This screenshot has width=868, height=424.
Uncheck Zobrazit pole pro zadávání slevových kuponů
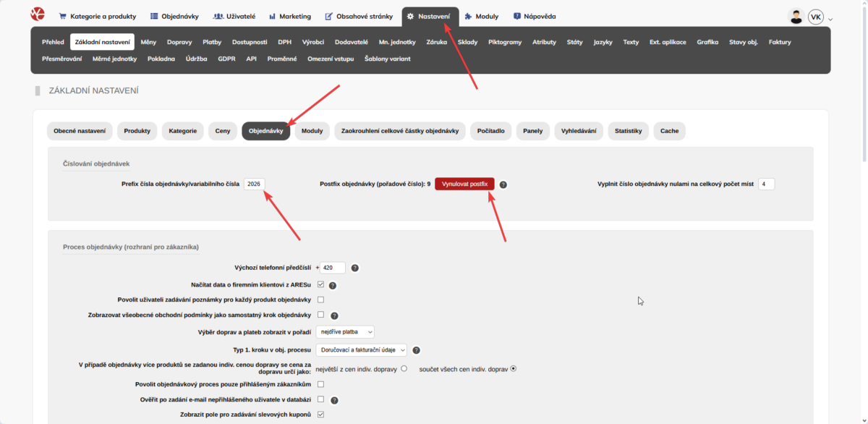[x=320, y=415]
